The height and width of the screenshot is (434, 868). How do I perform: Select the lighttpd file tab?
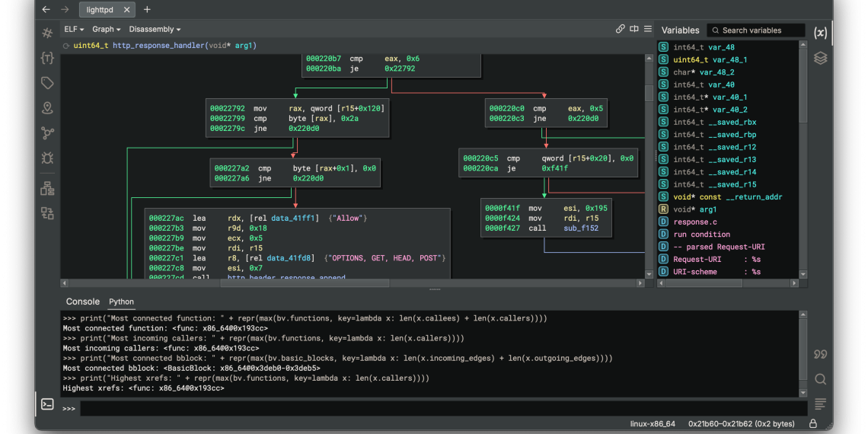100,10
